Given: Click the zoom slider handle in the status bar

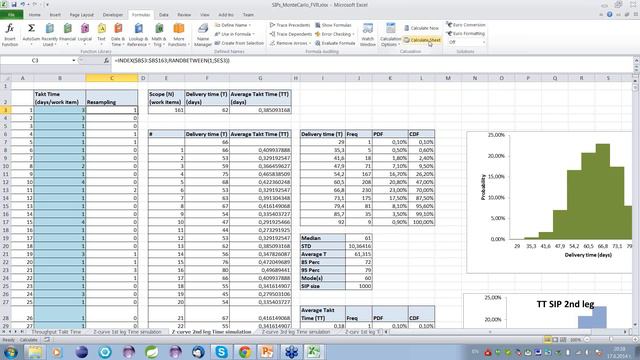Looking at the screenshot, I should click(611, 340).
